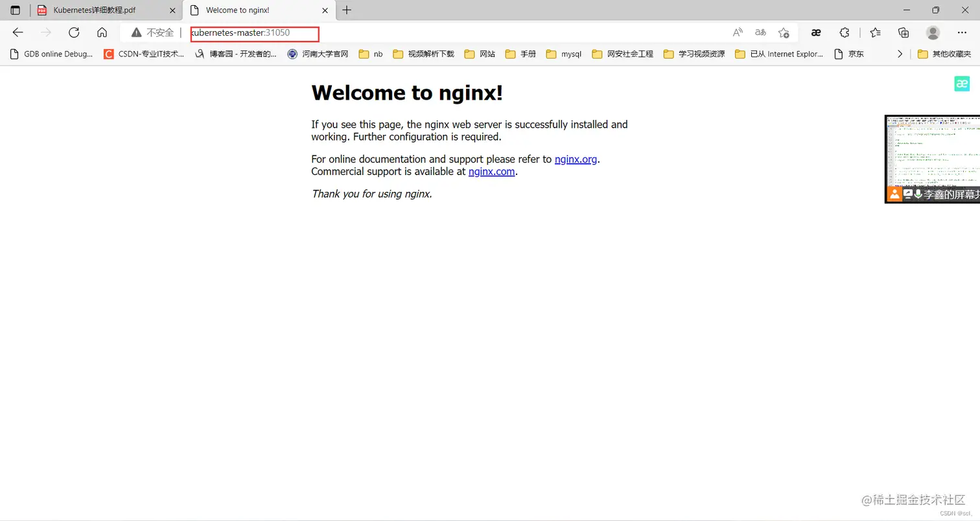Switch to the Kubernetes详细教程.pdf tab
The height and width of the screenshot is (521, 980).
(107, 10)
